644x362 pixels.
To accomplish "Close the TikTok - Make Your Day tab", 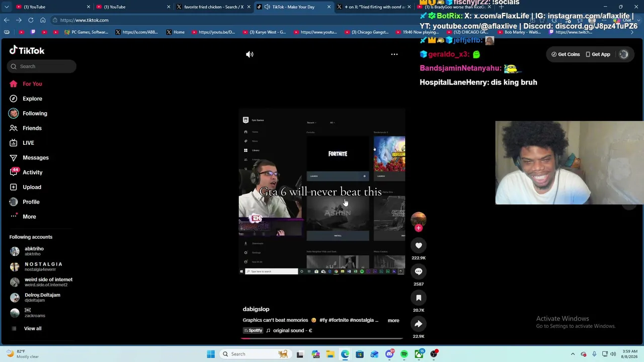I will 329,7.
